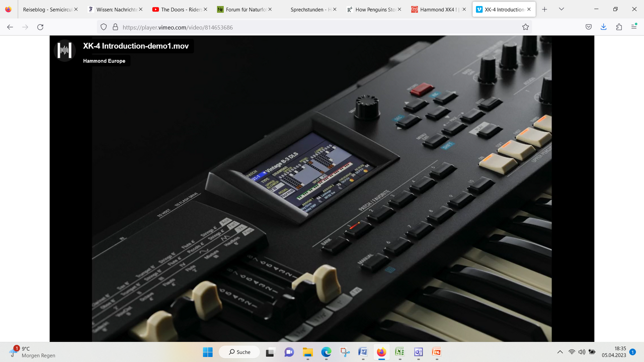Image resolution: width=644 pixels, height=362 pixels.
Task: Restore down the Firefox window
Action: coord(615,9)
